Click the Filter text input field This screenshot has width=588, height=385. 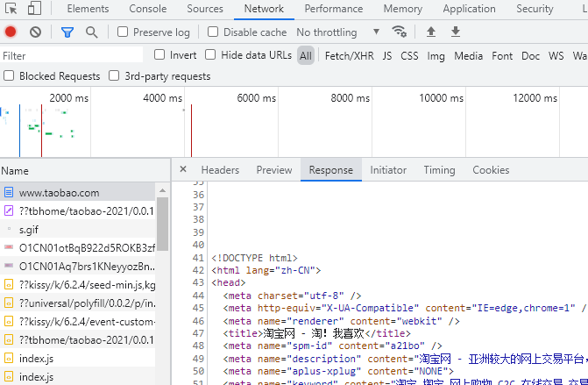tap(70, 55)
